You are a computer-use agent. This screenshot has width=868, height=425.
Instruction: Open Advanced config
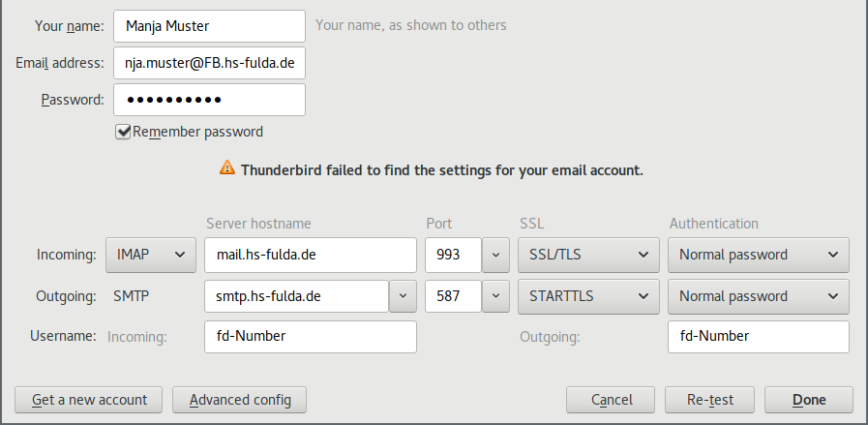click(239, 399)
